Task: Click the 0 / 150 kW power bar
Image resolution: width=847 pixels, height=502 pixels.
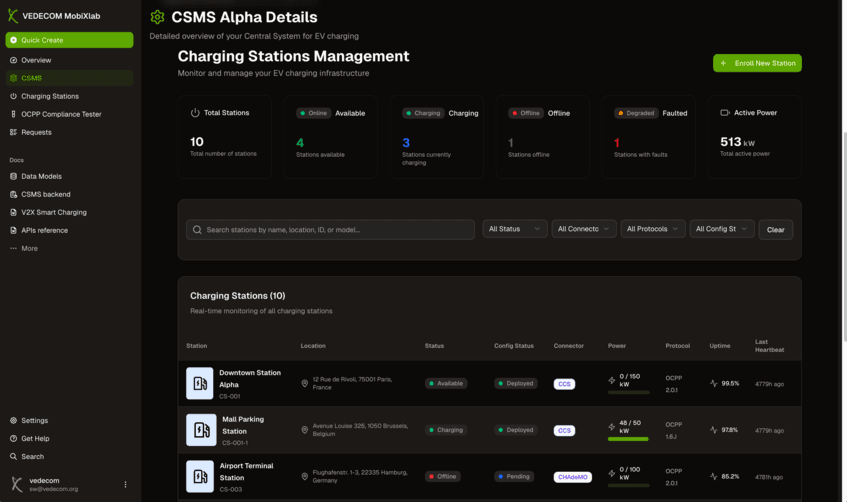Action: 628,392
